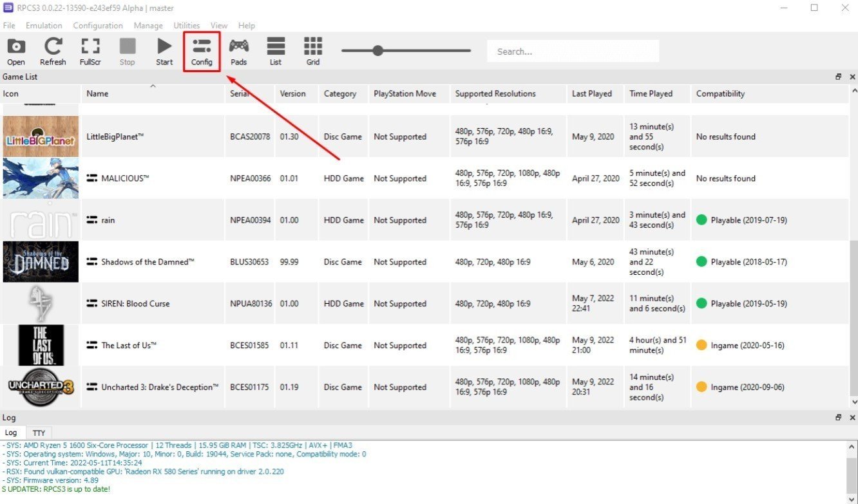Screen dimensions: 858x504
Task: Enter fullscreen with FullScr icon
Action: point(90,51)
